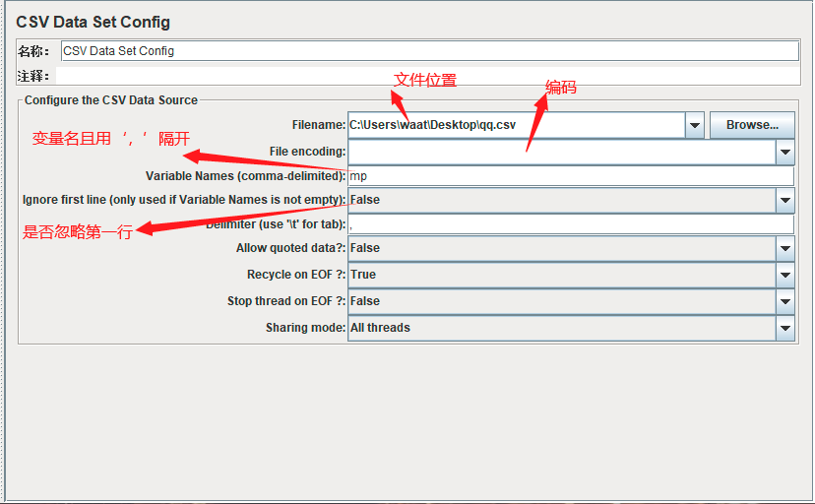Click the 'False' value for Stop thread on EOF

click(365, 301)
